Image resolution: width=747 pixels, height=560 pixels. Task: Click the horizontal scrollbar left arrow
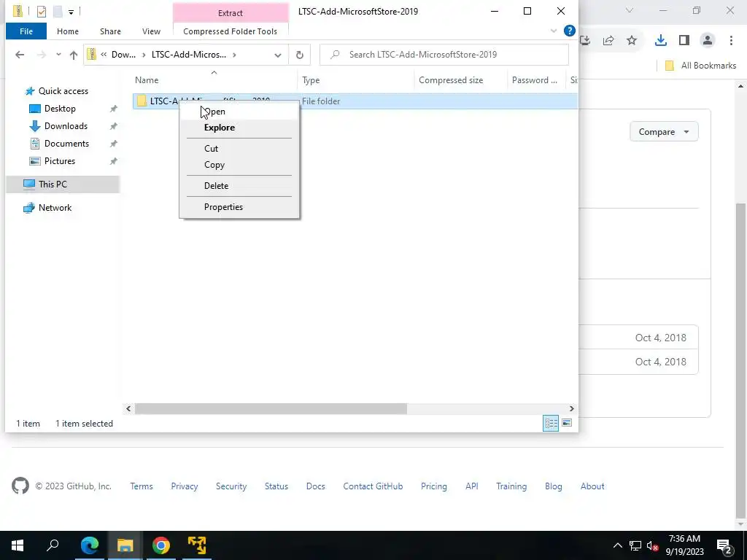click(128, 408)
